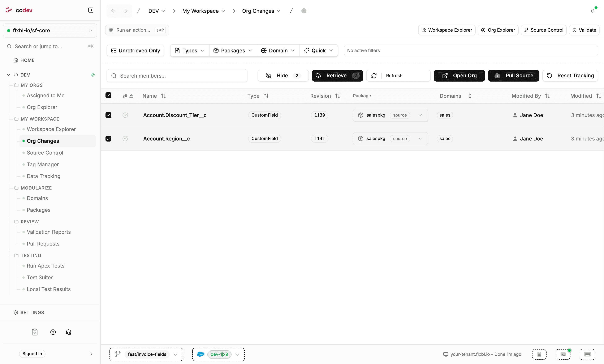Open the DEV breadcrumb menu
The image size is (604, 364).
tap(157, 11)
